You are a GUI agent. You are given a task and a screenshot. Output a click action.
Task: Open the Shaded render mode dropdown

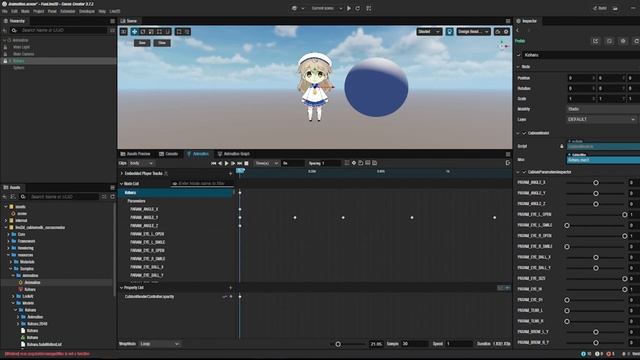coord(429,31)
